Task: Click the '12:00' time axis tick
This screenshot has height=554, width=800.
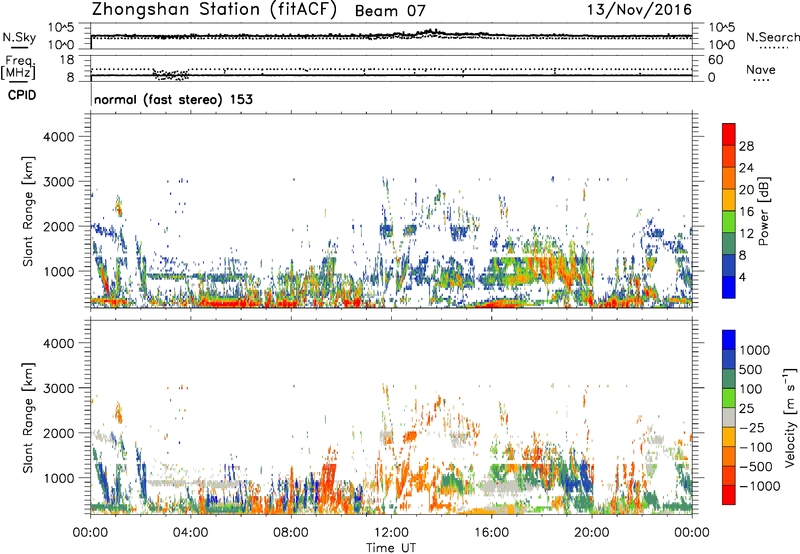Action: pyautogui.click(x=391, y=533)
